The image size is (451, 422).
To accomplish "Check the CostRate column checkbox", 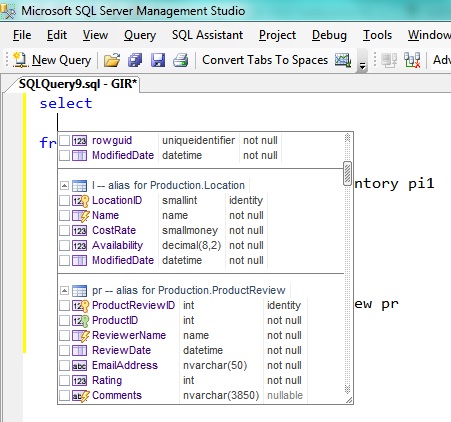I will tap(65, 230).
